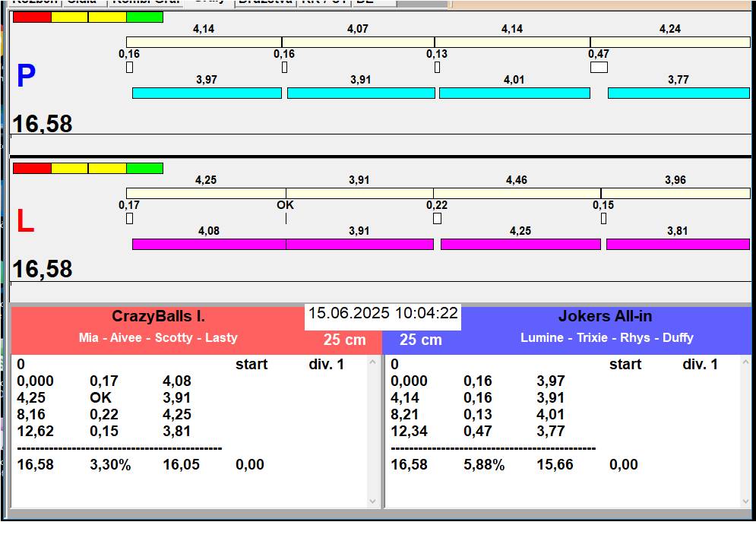Open the Kombi Graf tab

pos(146,2)
